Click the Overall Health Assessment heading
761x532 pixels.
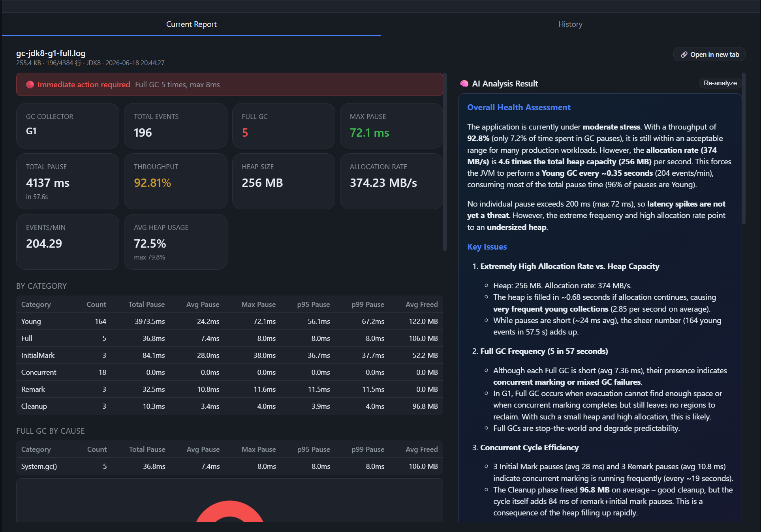pyautogui.click(x=519, y=107)
